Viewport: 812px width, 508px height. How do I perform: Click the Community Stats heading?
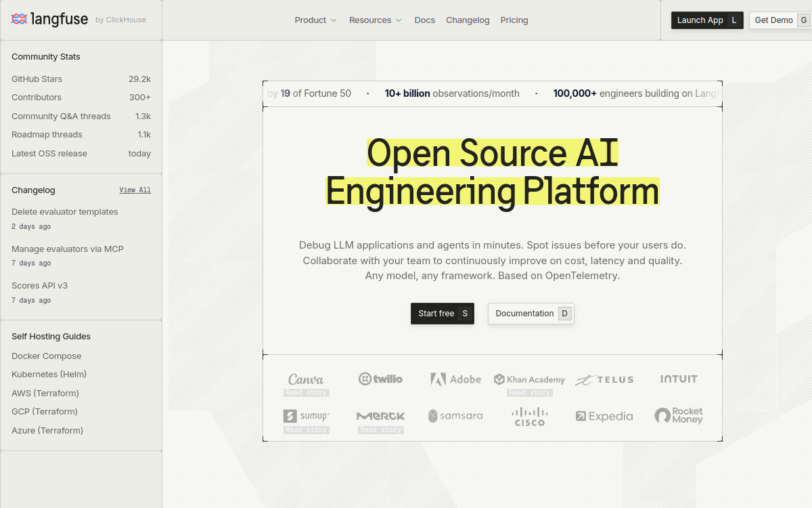(46, 57)
